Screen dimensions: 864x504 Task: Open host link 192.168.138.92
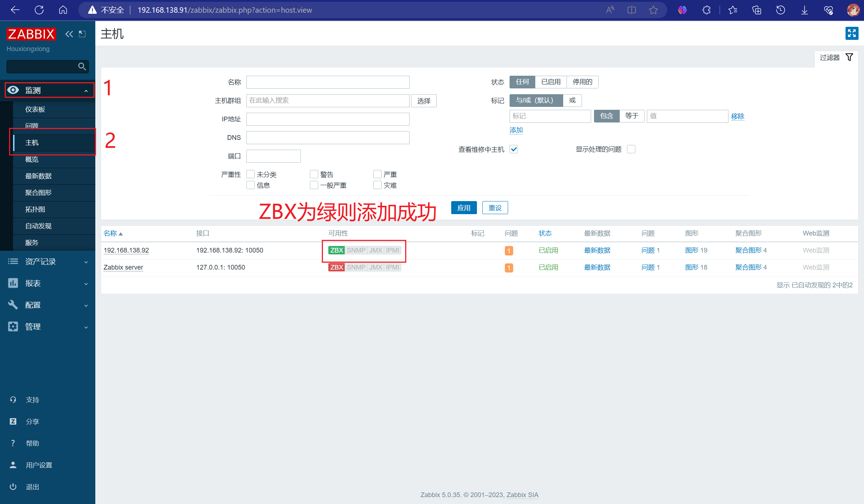click(126, 250)
